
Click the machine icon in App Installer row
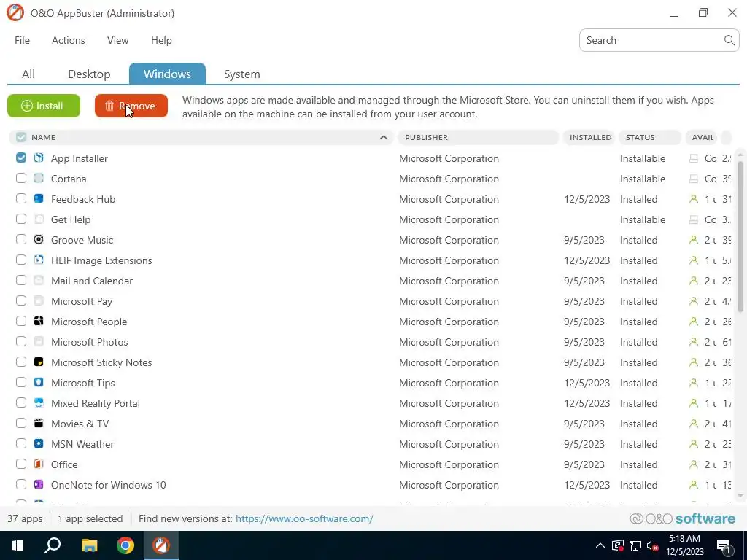click(x=694, y=158)
